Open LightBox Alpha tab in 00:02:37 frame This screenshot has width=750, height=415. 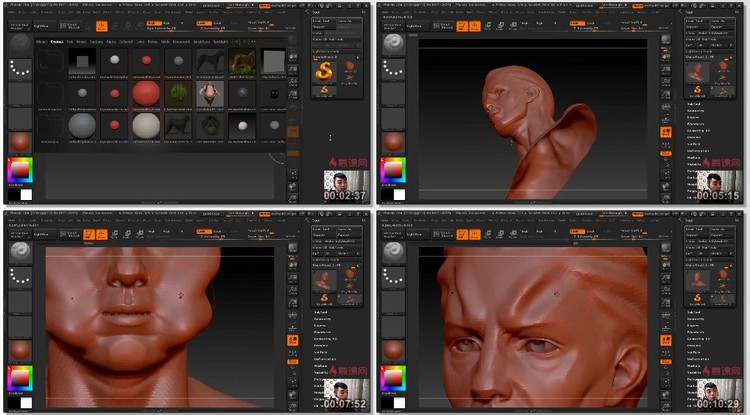[x=111, y=42]
